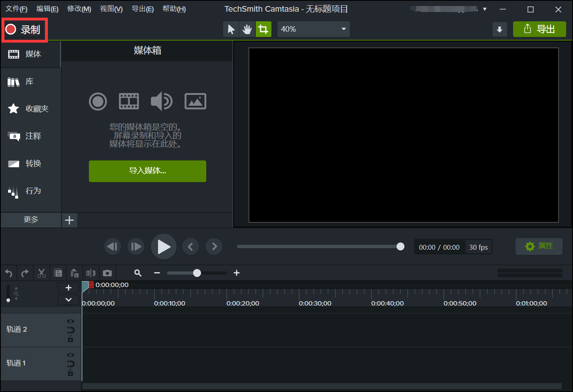Open the 40% canvas zoom dropdown
Screen dimensions: 573x392
click(313, 29)
